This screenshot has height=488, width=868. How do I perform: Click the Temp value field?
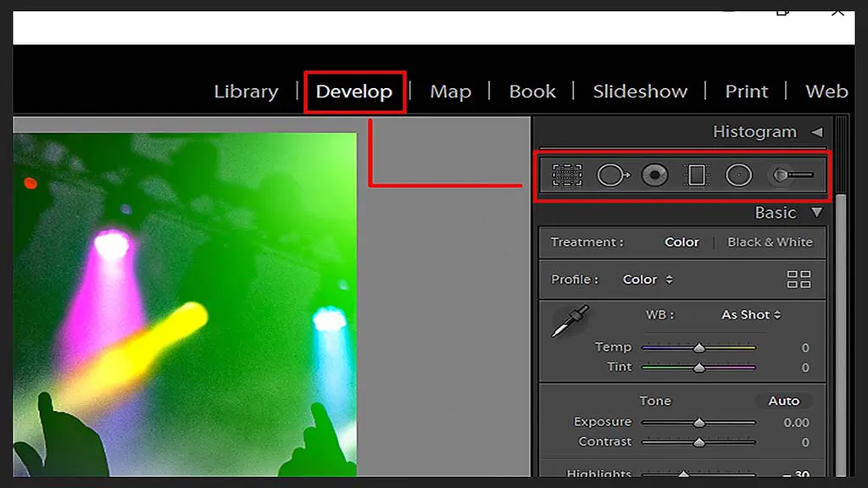tap(805, 348)
